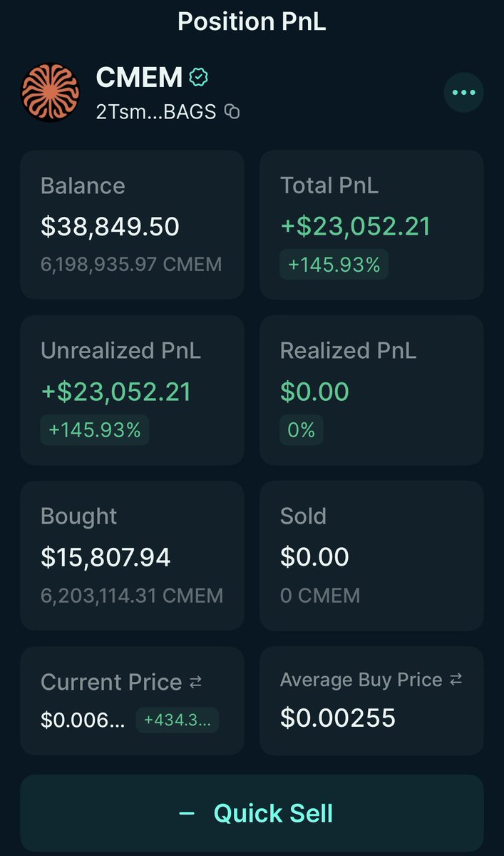Toggle the Average Buy Price swap arrows
Viewport: 504px width, 856px height.
pos(456,680)
